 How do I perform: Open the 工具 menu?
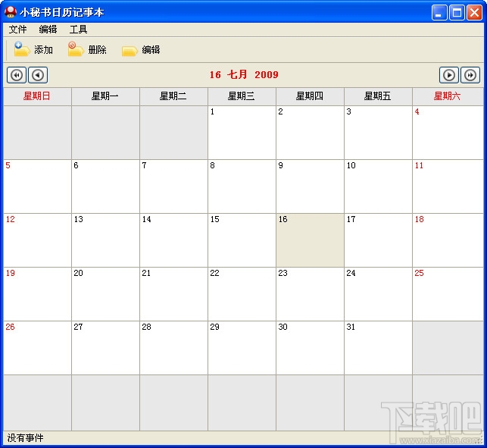(78, 30)
